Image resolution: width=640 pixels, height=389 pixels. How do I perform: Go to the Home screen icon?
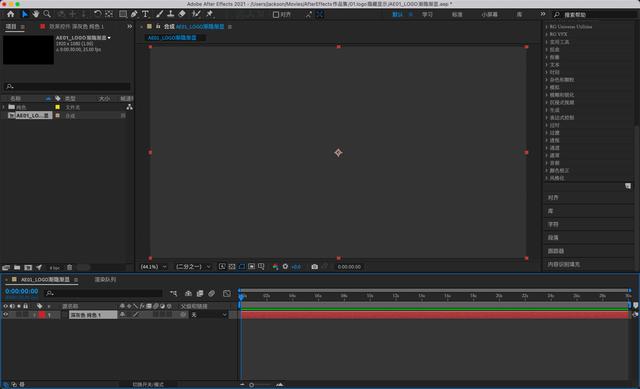pos(11,14)
